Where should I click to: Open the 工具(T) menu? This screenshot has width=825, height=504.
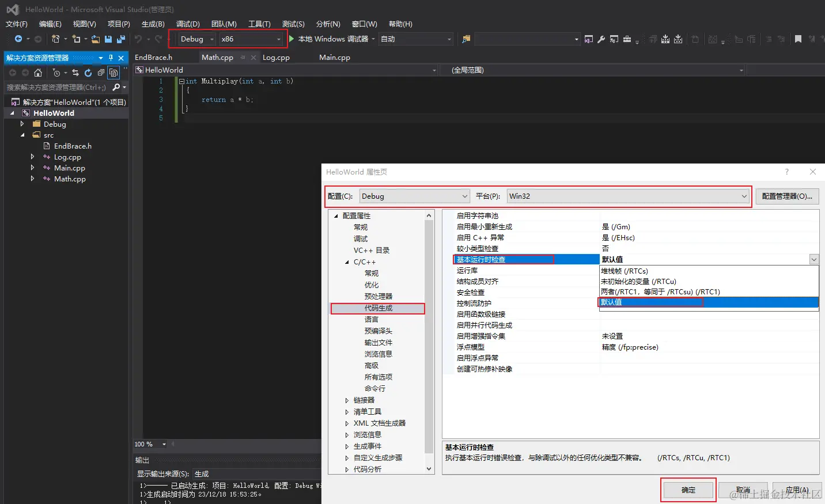coord(259,24)
